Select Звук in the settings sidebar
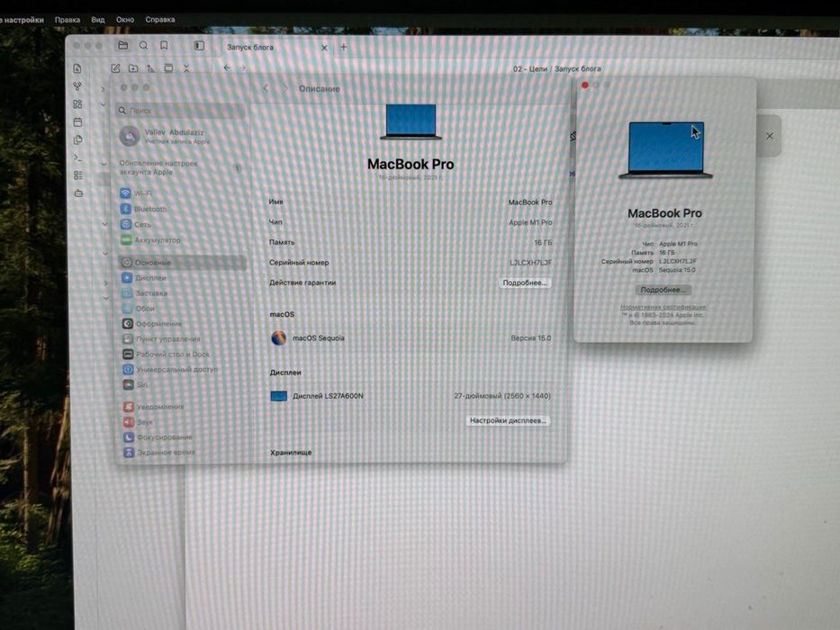 [x=139, y=422]
